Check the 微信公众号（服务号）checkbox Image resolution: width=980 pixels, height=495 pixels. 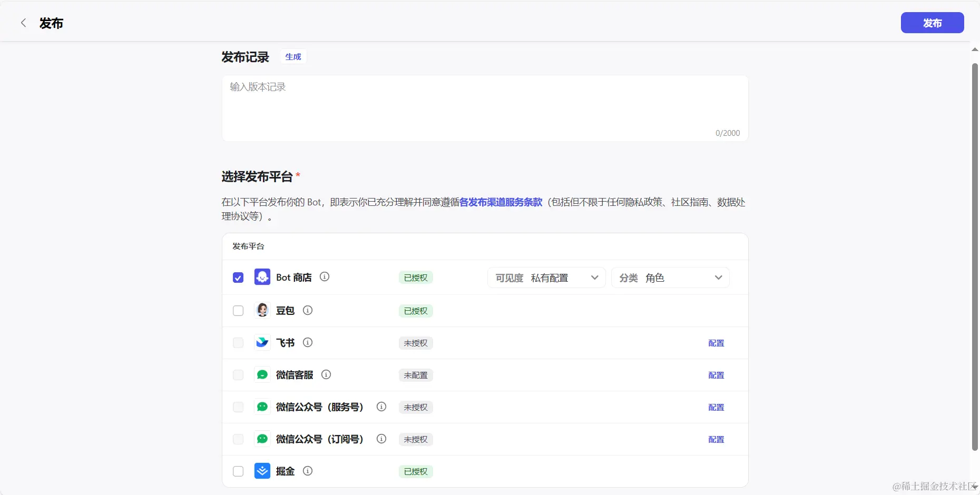click(238, 407)
